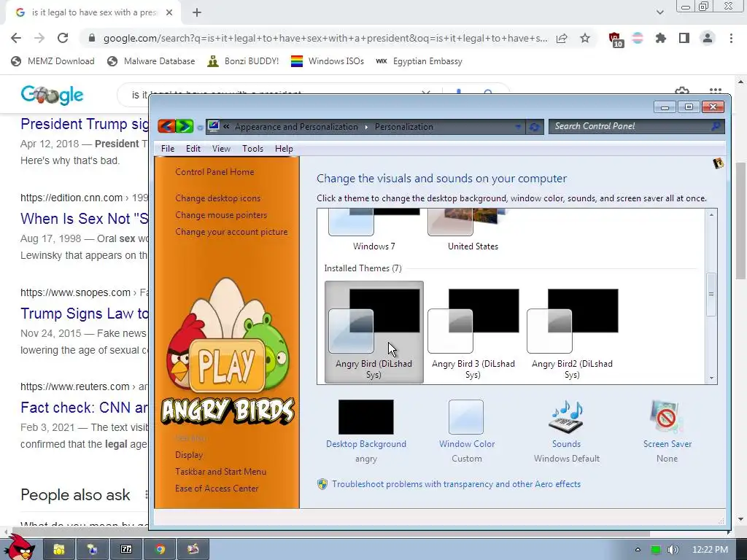Open Ease of Access Center
The image size is (747, 560).
pos(217,488)
